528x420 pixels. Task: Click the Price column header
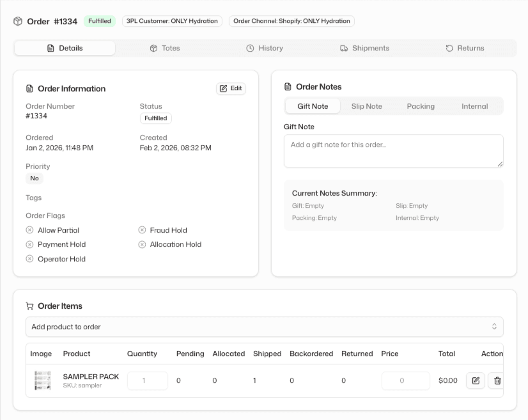[389, 354]
